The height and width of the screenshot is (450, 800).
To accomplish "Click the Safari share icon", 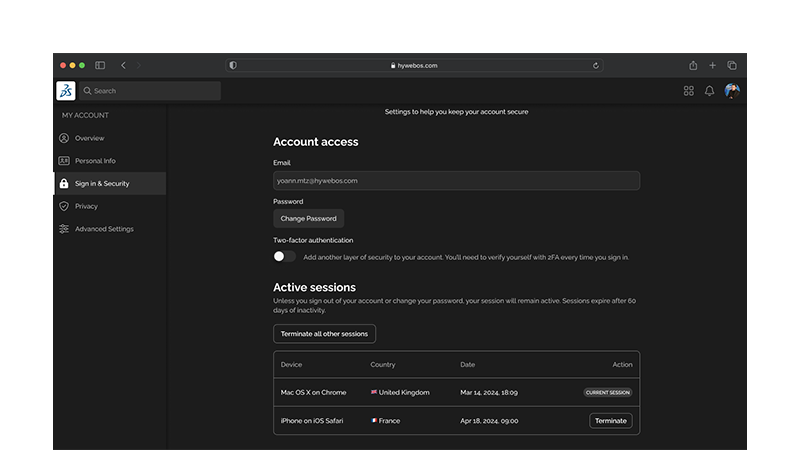I will pyautogui.click(x=693, y=65).
